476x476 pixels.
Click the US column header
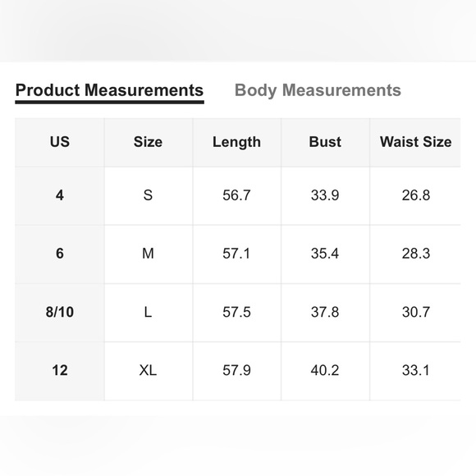tap(59, 142)
